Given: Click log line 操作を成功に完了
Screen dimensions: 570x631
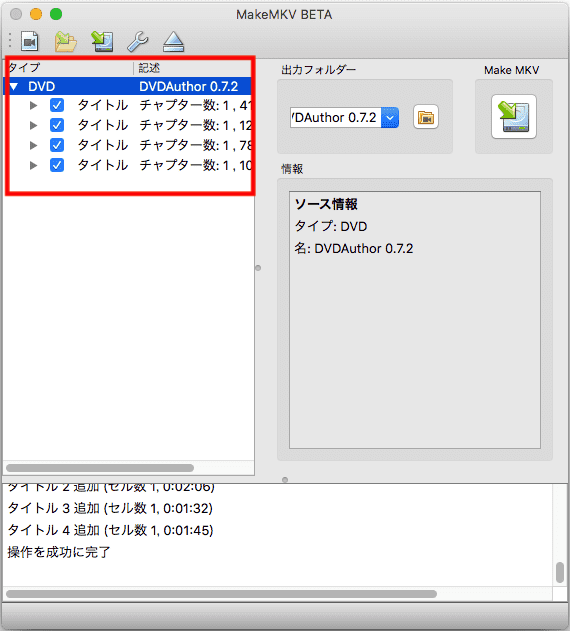Looking at the screenshot, I should point(59,552).
